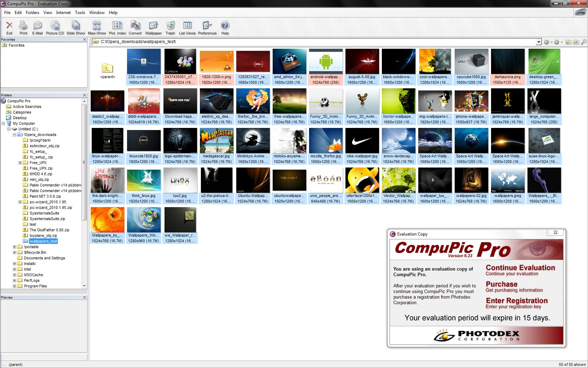Screen dimensions: 588x368
Task: Open Preferences from the toolbar
Action: pos(207,27)
